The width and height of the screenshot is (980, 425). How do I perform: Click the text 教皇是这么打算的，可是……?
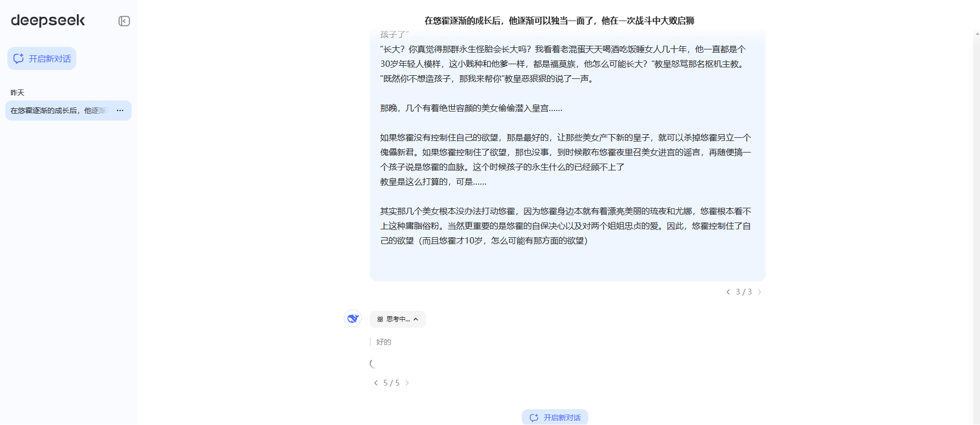pos(433,181)
